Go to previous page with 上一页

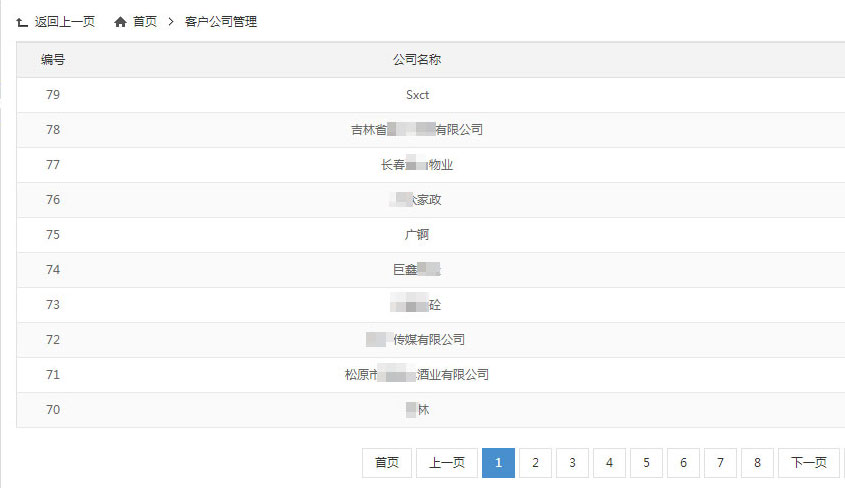coord(447,462)
